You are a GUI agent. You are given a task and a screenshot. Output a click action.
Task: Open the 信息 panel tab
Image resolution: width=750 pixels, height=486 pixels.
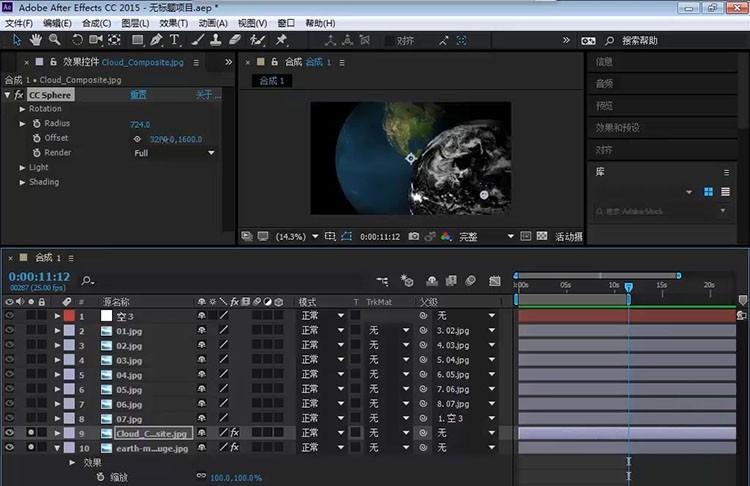coord(605,62)
